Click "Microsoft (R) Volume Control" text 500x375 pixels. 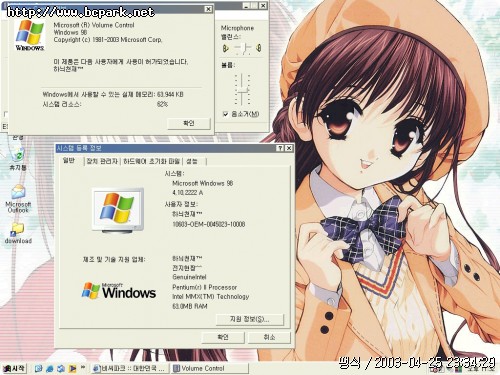94,25
